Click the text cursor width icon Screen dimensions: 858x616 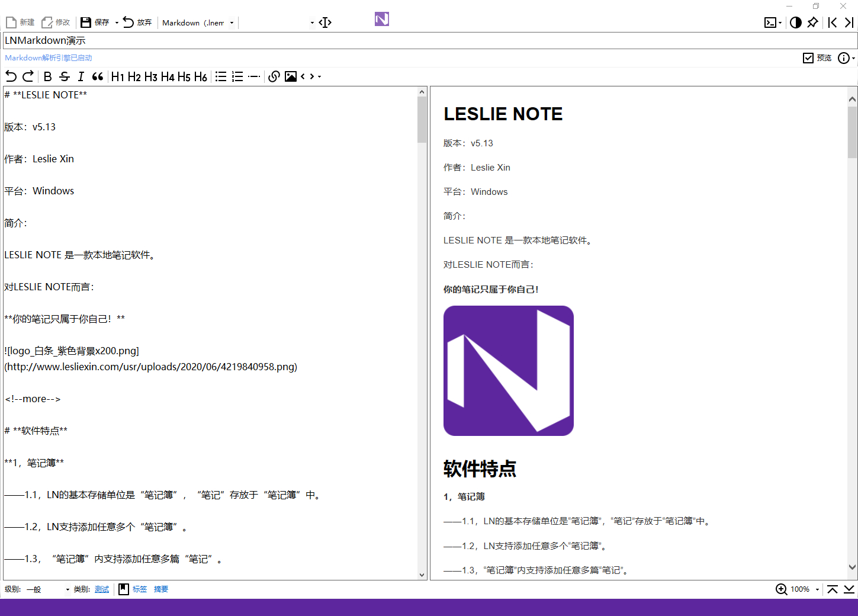coord(325,23)
